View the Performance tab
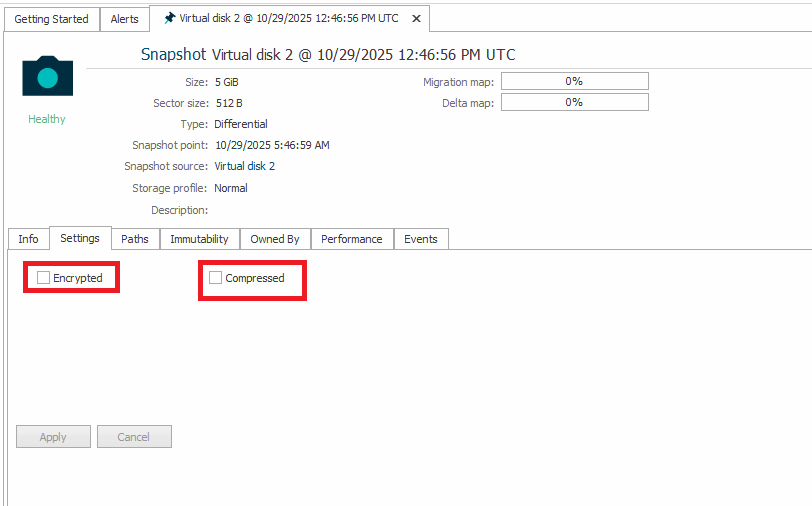The width and height of the screenshot is (812, 506). click(x=351, y=239)
